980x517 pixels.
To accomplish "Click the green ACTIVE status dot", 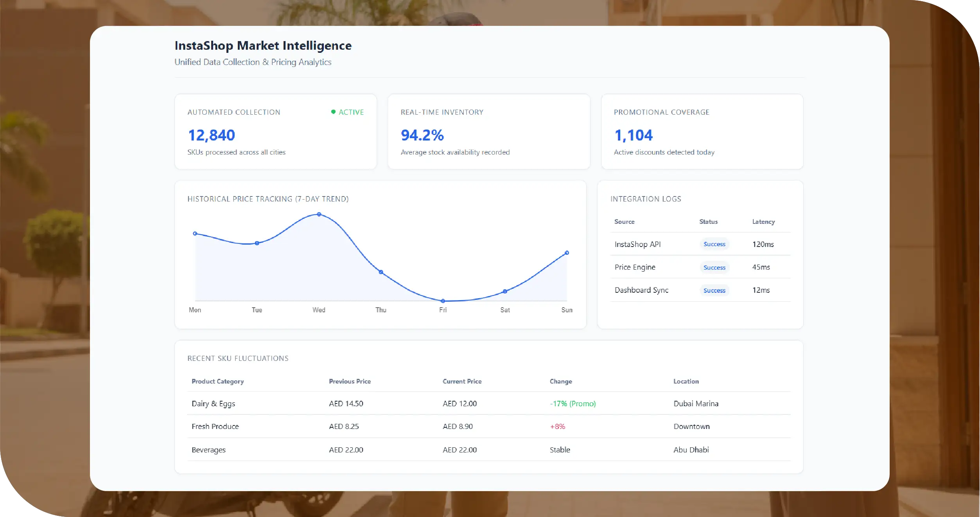I will (x=333, y=112).
